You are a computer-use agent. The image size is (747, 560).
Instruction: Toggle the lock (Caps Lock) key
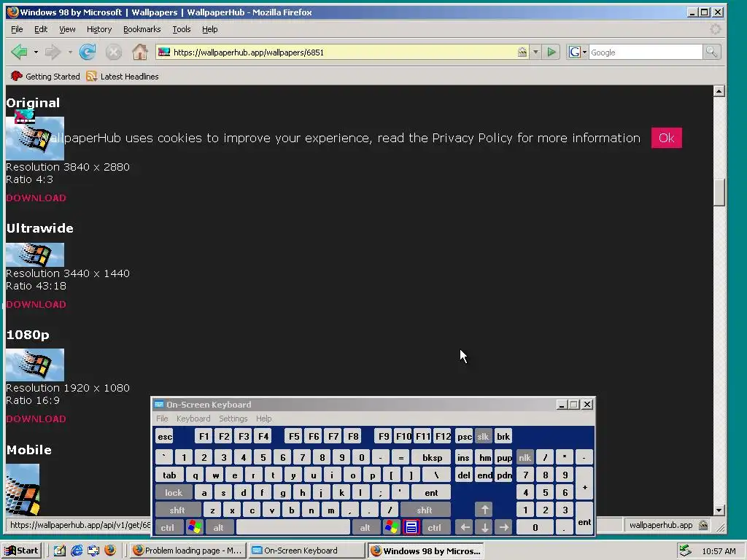(174, 493)
